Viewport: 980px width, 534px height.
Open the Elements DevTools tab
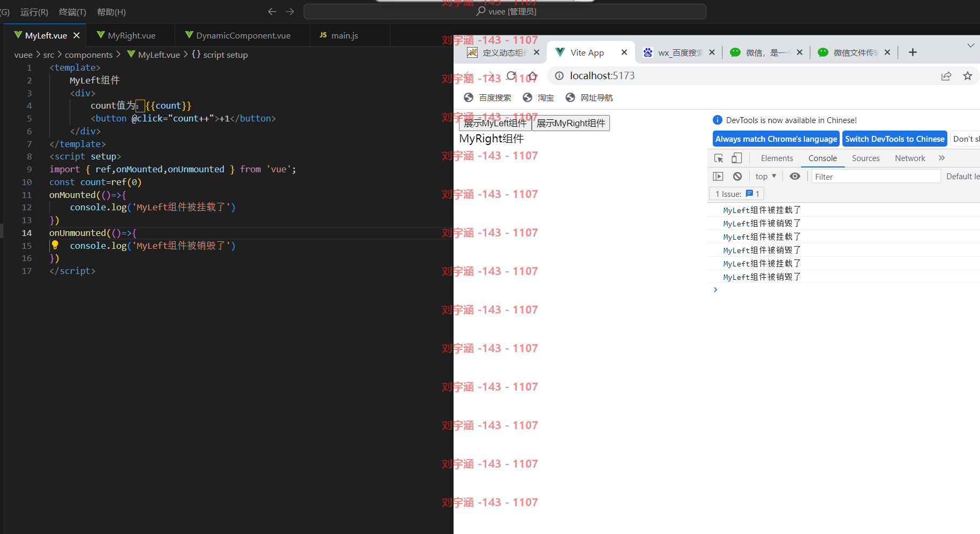pyautogui.click(x=777, y=158)
